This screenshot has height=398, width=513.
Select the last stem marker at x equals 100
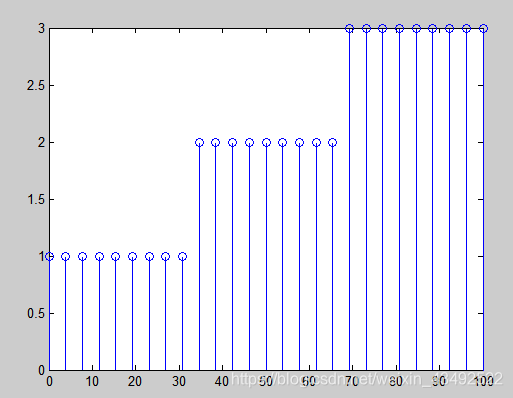tap(483, 29)
